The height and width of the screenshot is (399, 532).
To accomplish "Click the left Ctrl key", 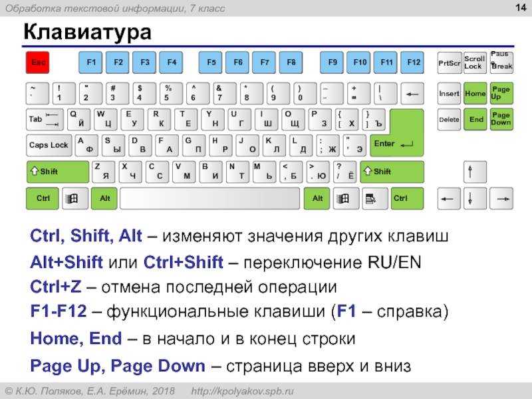I will click(43, 198).
